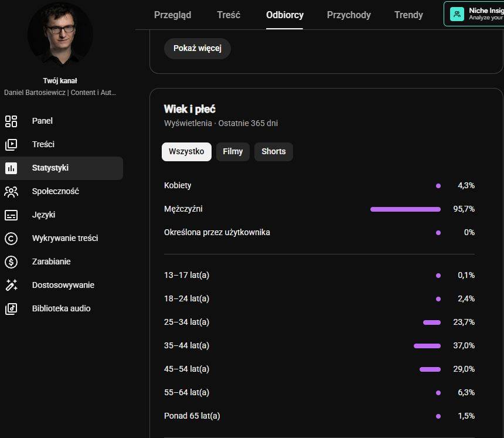Click the 23,7% value
Image resolution: width=504 pixels, height=438 pixels.
(464, 322)
